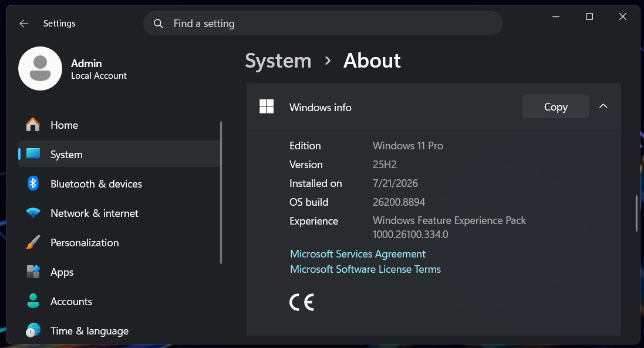
Task: Click the OS build label
Action: coord(309,202)
